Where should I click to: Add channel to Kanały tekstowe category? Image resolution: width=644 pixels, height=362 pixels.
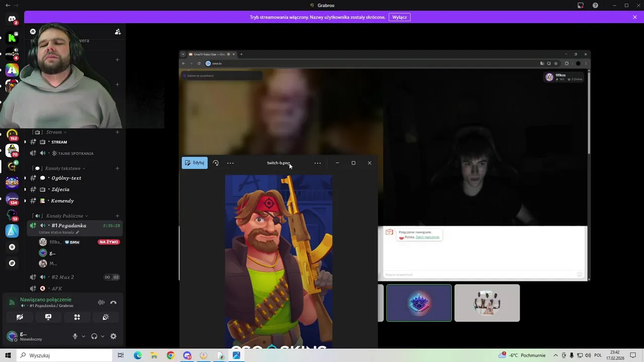[118, 168]
